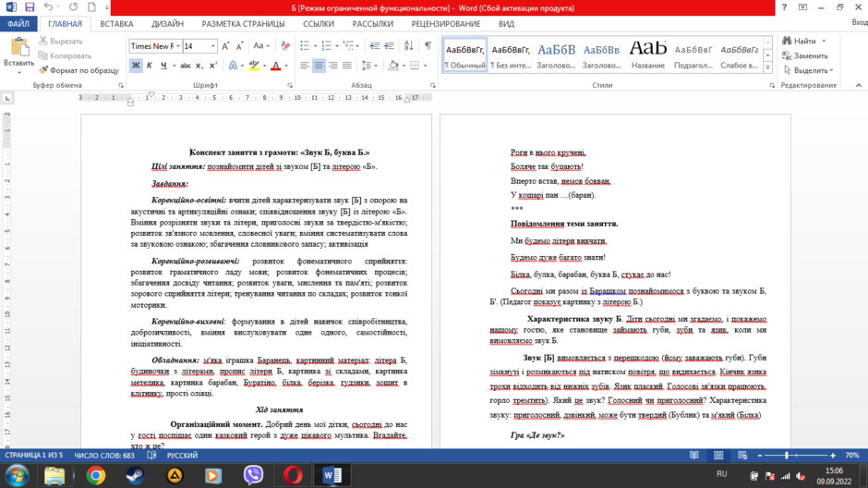Screen dimensions: 868x488
Task: Toggle center alignment
Action: pos(319,66)
